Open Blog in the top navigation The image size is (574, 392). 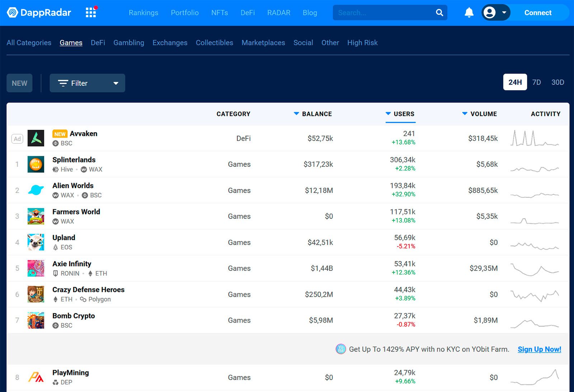(310, 13)
